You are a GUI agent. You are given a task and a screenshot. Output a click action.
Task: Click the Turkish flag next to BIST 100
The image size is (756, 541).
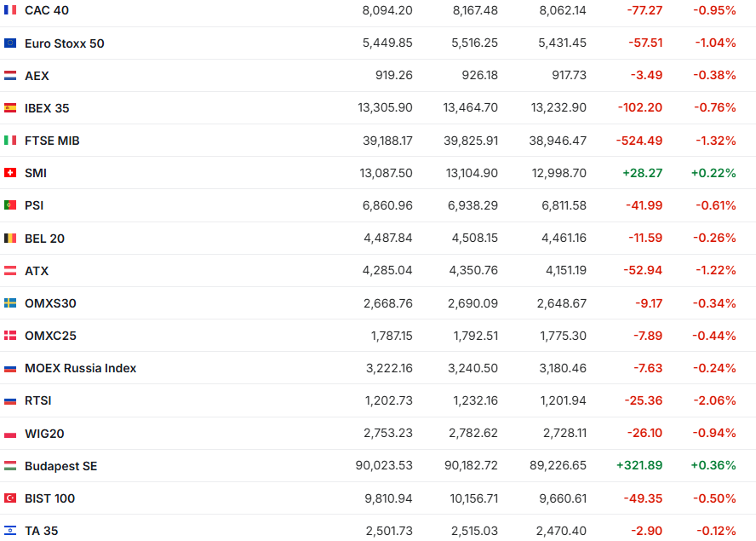tap(10, 498)
